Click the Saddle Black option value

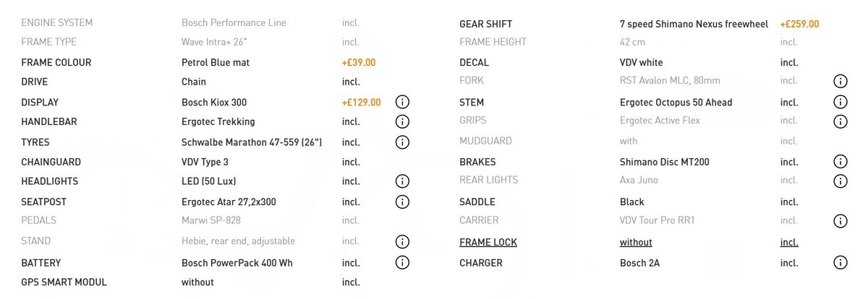pos(632,202)
